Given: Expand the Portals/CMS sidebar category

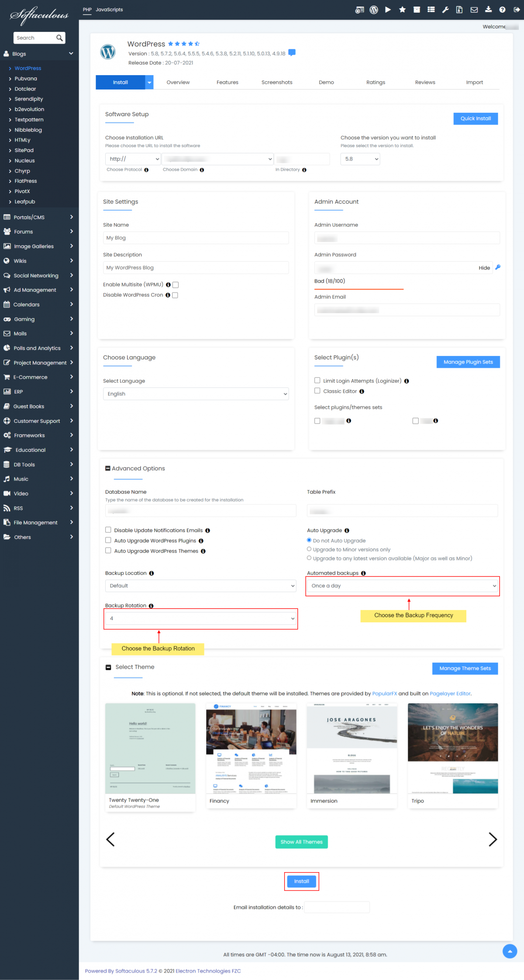Looking at the screenshot, I should (38, 217).
